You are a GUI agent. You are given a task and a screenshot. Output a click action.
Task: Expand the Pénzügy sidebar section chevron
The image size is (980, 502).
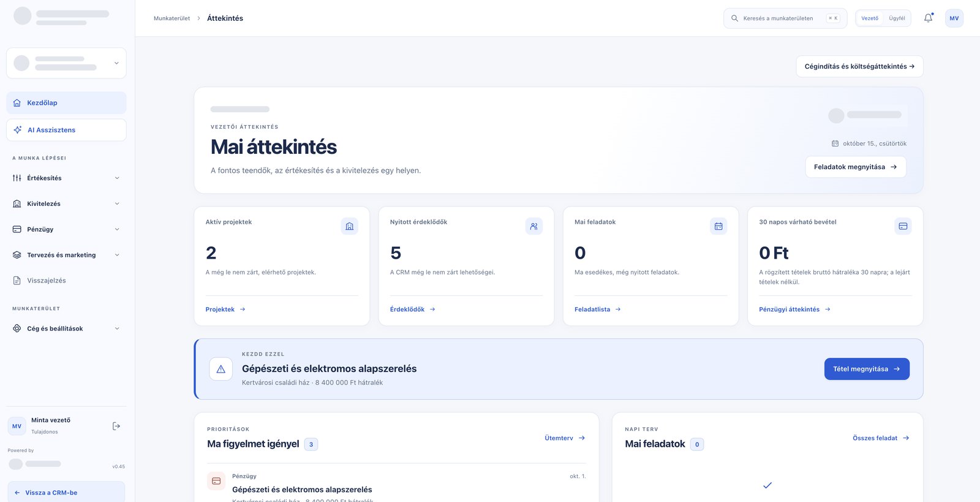117,229
